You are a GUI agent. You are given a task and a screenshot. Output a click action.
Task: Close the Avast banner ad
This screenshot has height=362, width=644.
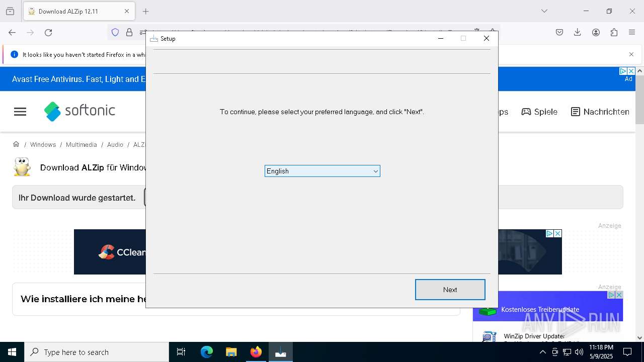pos(631,71)
